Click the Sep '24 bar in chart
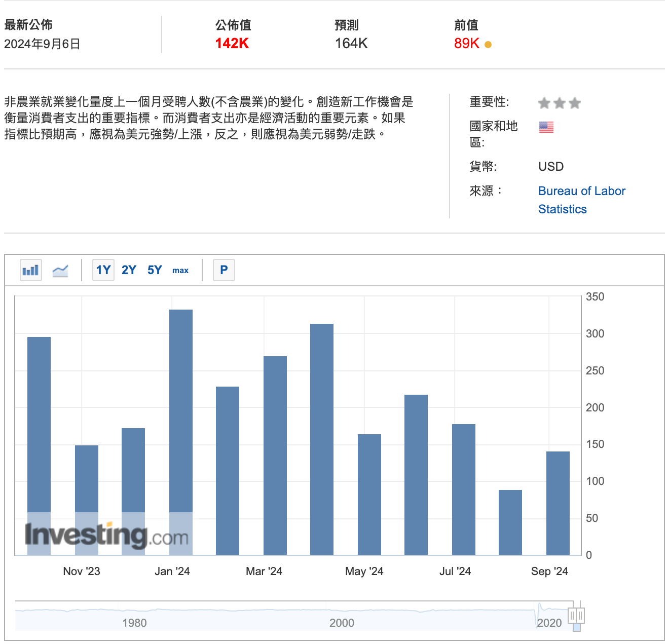 coord(558,503)
